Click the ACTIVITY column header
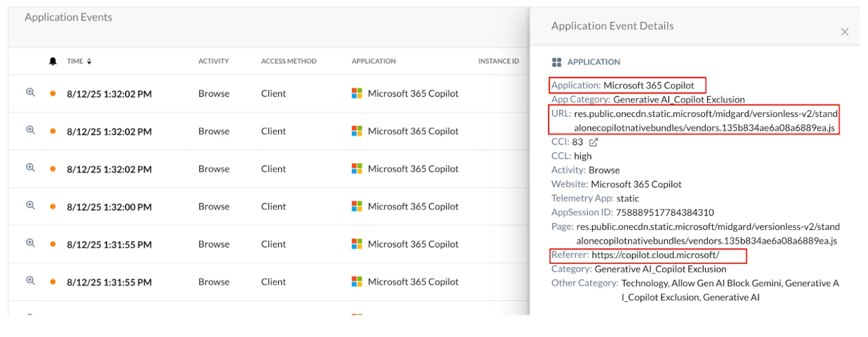The width and height of the screenshot is (868, 337). [x=213, y=61]
